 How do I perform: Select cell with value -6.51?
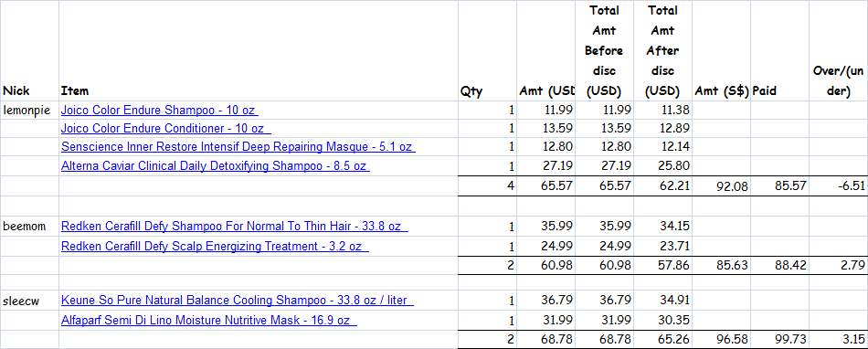pyautogui.click(x=838, y=185)
